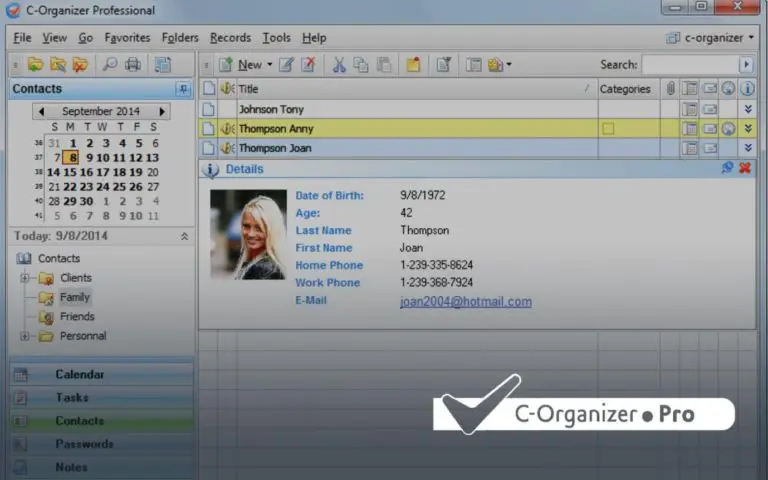
Task: Open the View menu
Action: coord(54,38)
